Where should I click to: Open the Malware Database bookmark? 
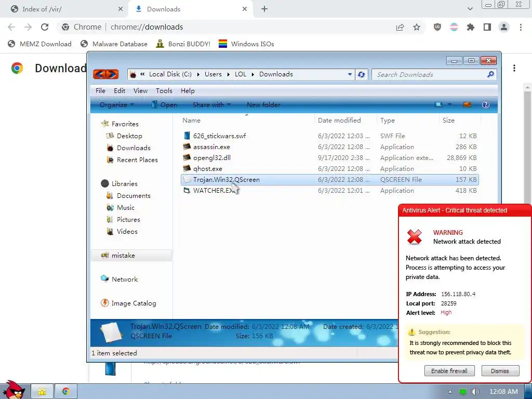click(114, 44)
